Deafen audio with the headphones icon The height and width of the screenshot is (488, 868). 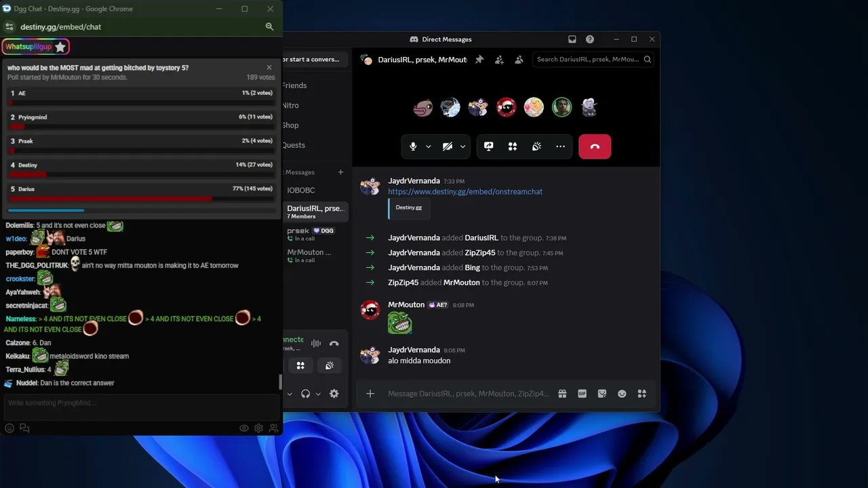click(305, 394)
